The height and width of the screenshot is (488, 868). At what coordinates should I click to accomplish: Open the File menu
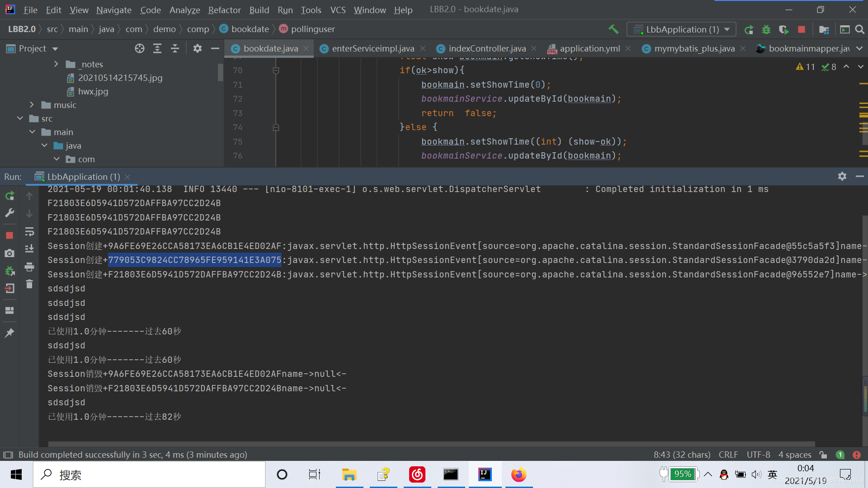[30, 9]
